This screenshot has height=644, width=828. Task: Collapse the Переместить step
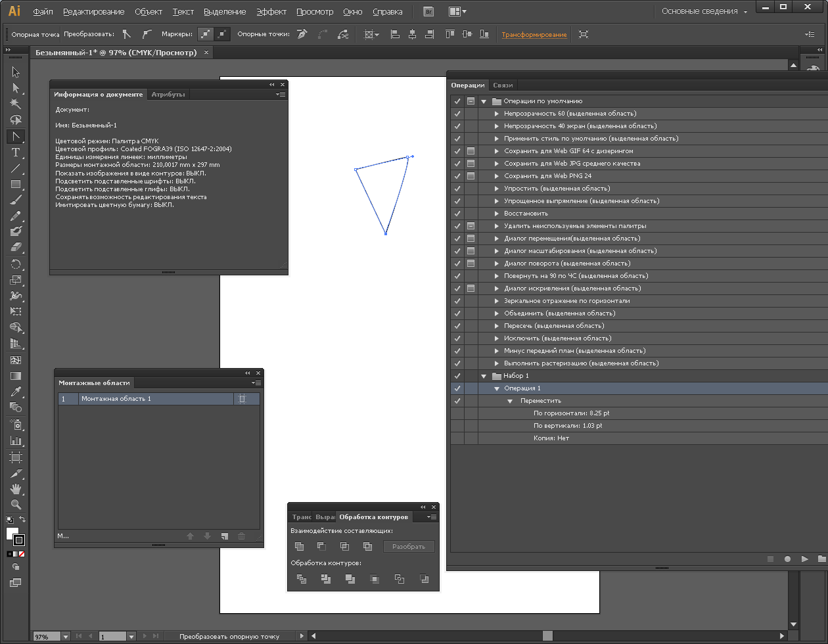(510, 401)
